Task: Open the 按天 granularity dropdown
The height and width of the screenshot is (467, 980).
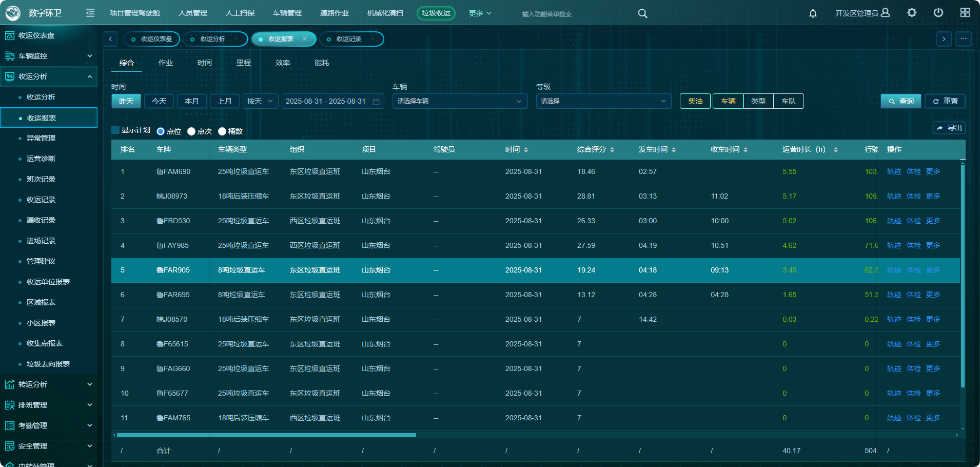Action: pyautogui.click(x=261, y=102)
